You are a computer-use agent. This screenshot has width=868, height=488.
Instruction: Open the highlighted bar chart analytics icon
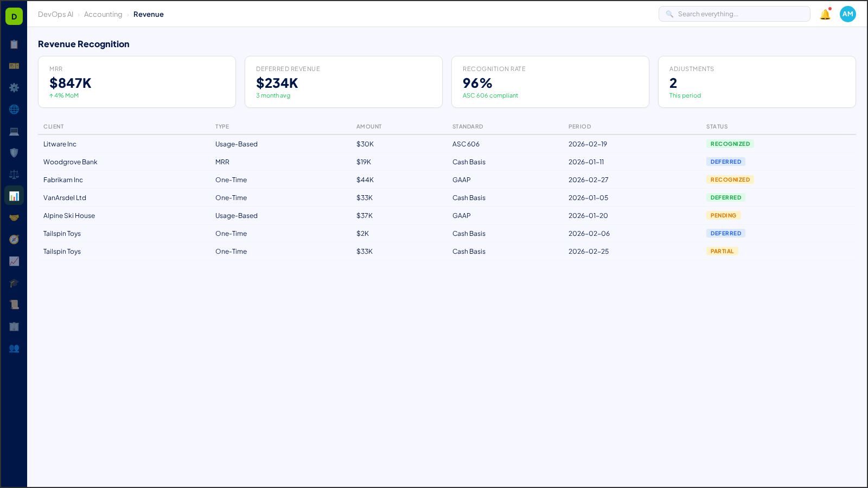tap(14, 195)
